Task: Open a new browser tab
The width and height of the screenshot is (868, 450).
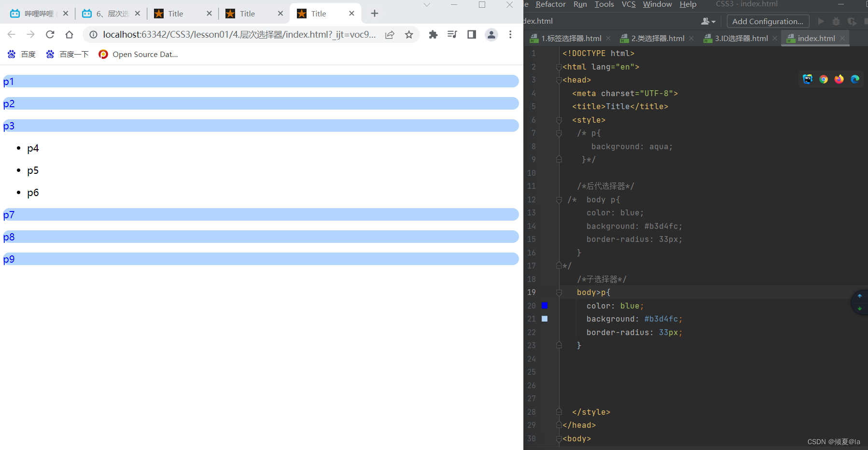Action: [375, 14]
